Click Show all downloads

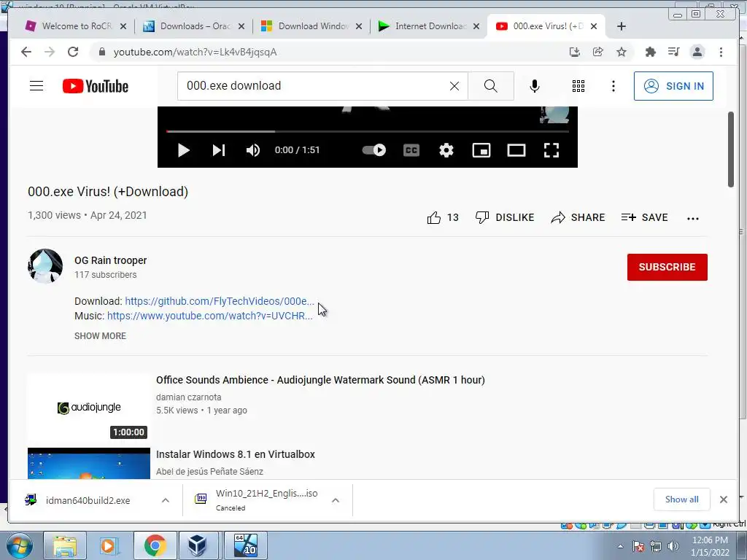tap(682, 499)
